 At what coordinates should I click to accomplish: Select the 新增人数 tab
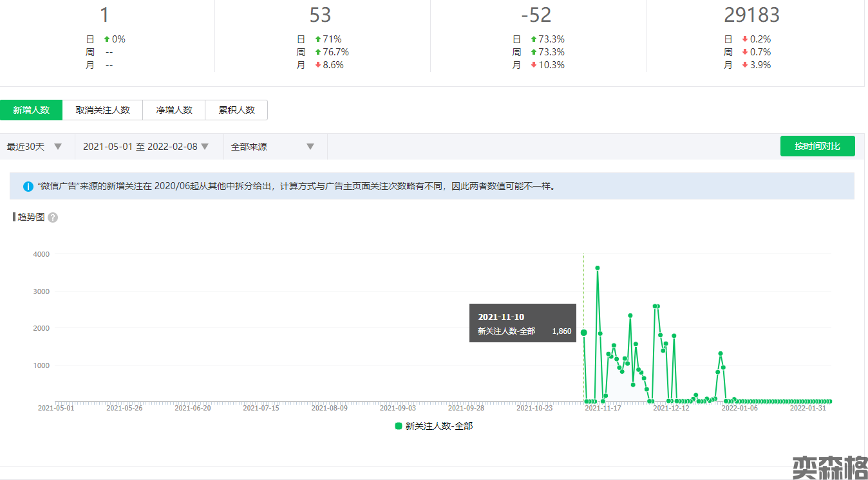[32, 110]
